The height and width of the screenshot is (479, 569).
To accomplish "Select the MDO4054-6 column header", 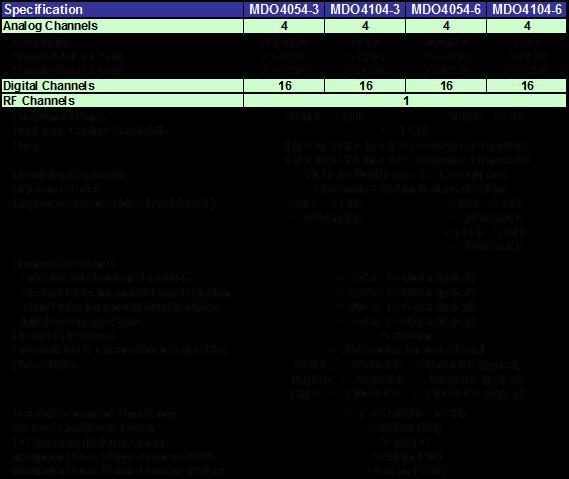I will 446,9.
